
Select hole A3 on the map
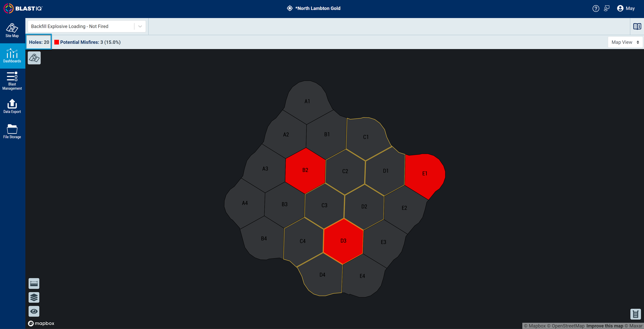265,169
